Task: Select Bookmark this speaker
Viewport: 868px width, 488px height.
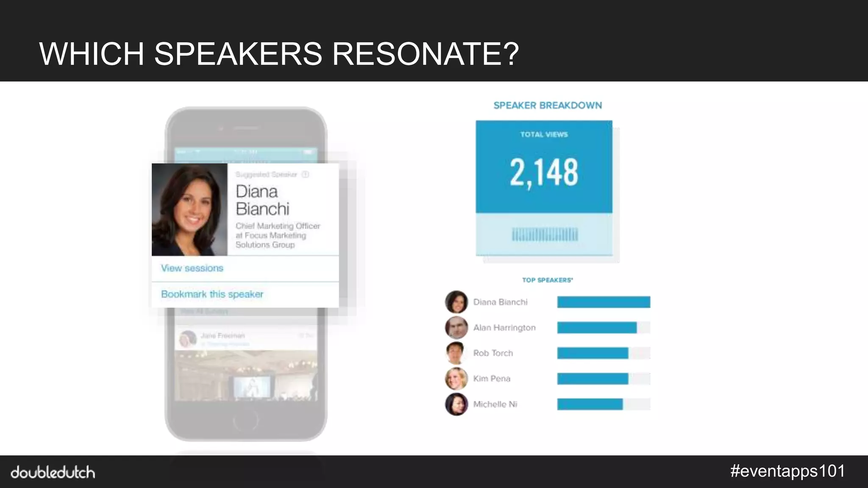Action: (x=212, y=294)
